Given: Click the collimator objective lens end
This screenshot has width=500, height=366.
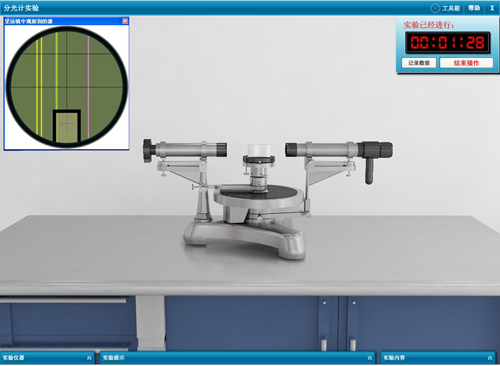Looking at the screenshot, I should pos(222,150).
